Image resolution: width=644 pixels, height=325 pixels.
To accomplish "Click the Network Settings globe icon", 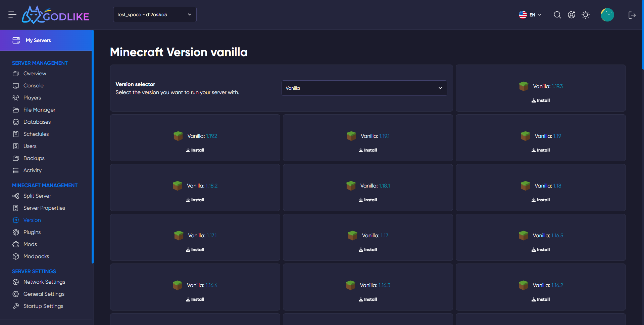I will coord(16,282).
